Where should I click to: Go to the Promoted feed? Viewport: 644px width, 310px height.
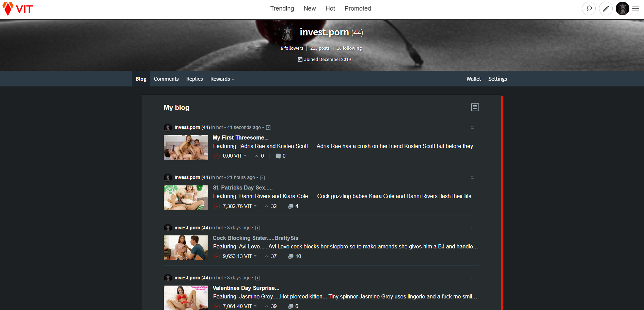coord(358,9)
